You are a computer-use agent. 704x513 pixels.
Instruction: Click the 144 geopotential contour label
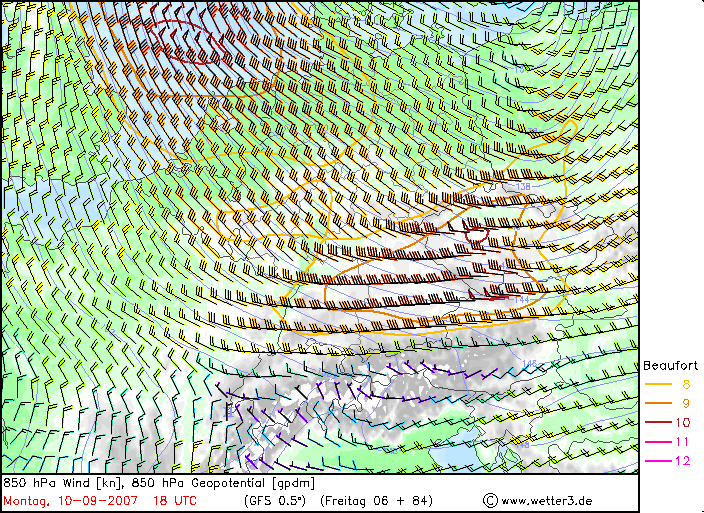(x=520, y=299)
